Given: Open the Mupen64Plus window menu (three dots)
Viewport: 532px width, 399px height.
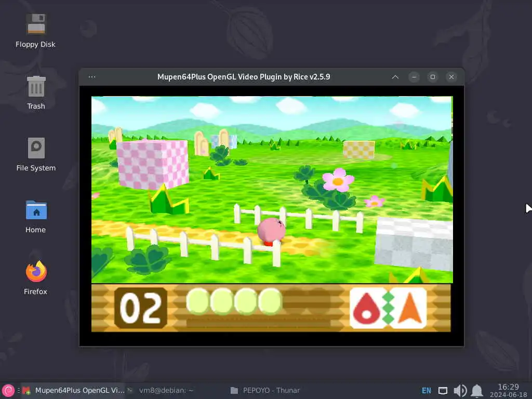Looking at the screenshot, I should tap(91, 77).
